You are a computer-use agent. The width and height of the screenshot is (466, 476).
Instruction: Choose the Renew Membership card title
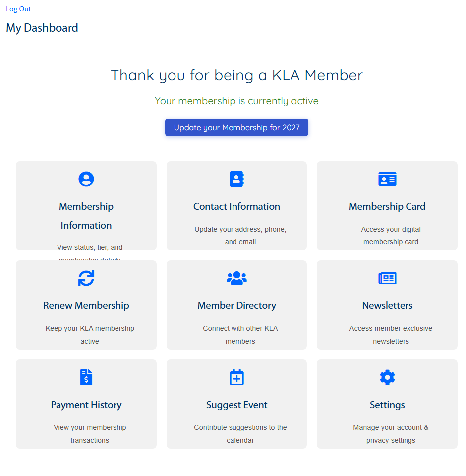click(86, 305)
